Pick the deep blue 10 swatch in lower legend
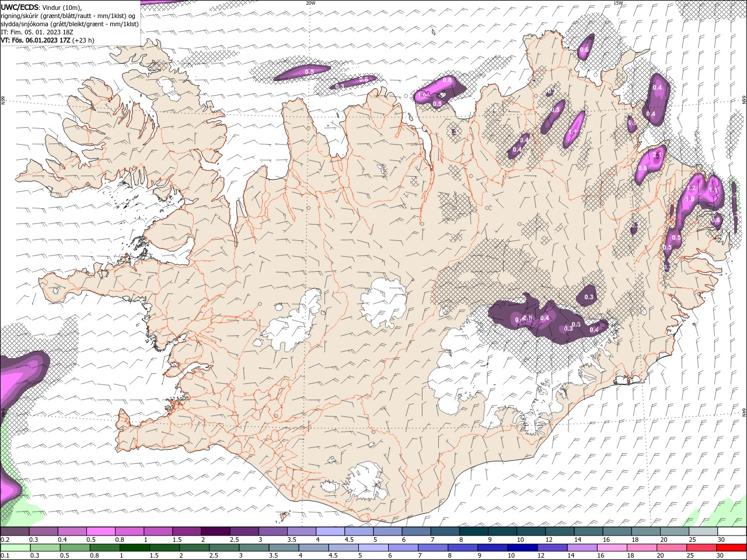 pyautogui.click(x=522, y=548)
